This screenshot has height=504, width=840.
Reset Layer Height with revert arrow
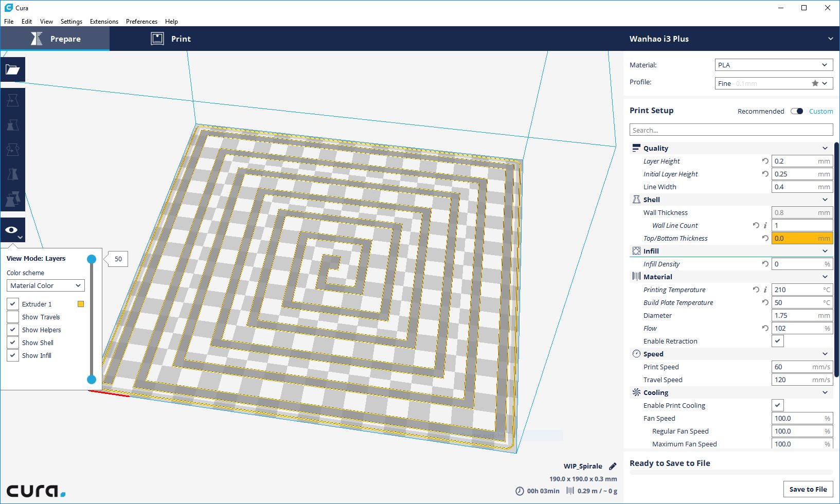tap(765, 161)
